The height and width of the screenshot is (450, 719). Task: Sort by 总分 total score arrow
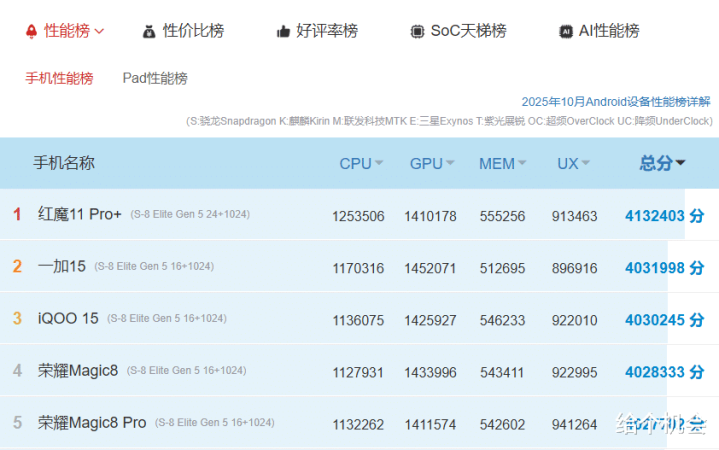(x=681, y=163)
